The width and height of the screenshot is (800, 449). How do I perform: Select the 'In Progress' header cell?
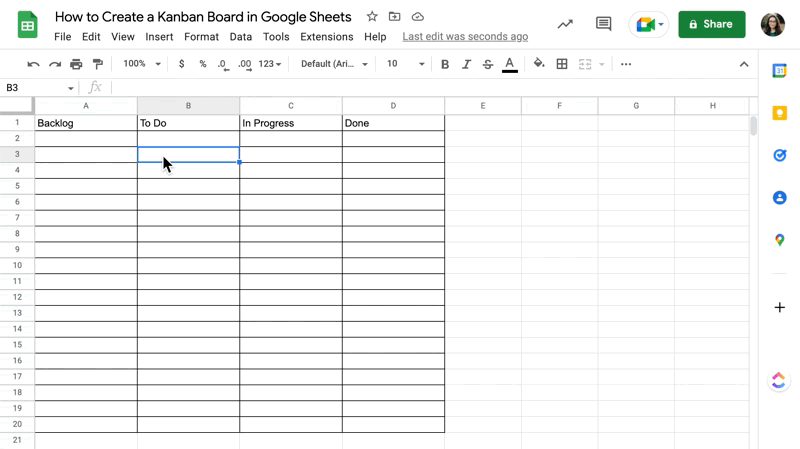click(290, 123)
